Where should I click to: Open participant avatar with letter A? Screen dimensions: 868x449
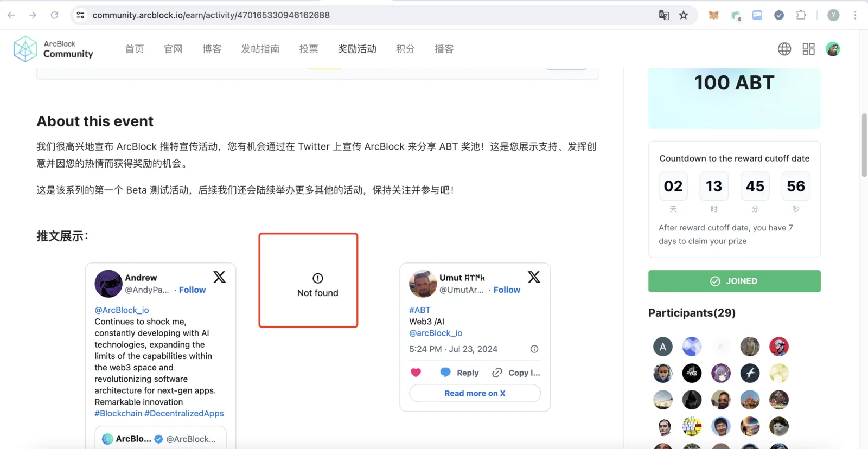pos(662,347)
